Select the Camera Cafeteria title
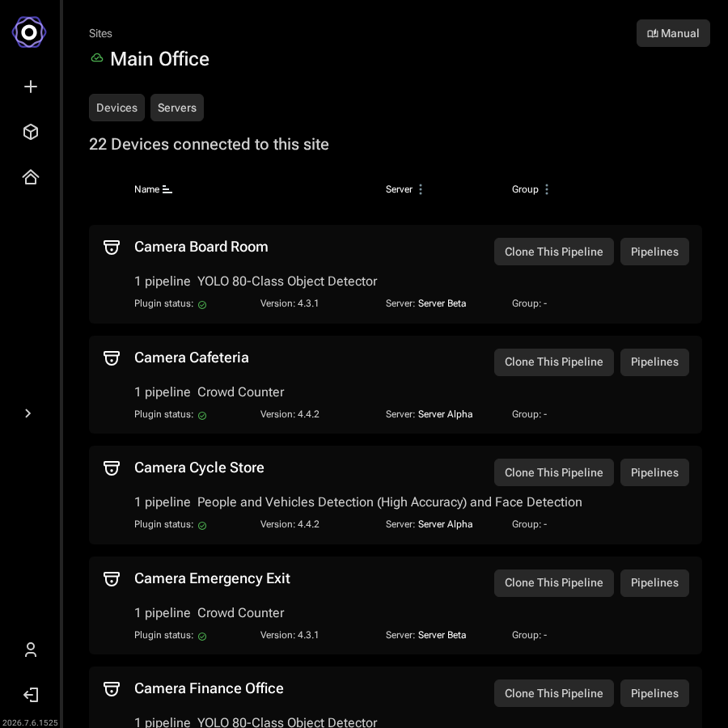Screen dimensions: 728x728 point(191,358)
